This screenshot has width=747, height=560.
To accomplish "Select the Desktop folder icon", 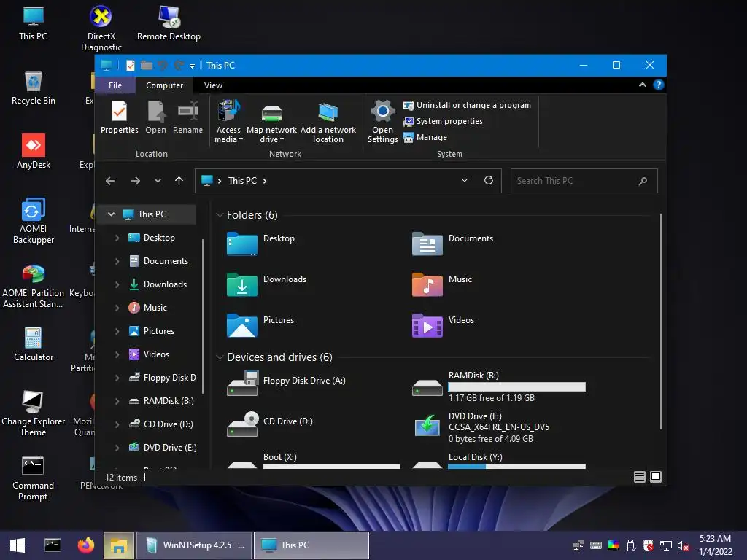I will pyautogui.click(x=242, y=244).
